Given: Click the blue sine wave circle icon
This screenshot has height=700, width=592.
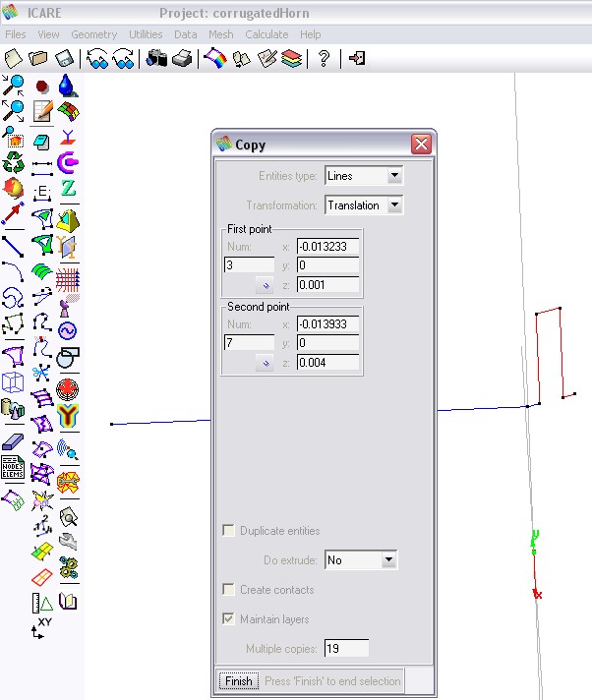Looking at the screenshot, I should [x=68, y=330].
